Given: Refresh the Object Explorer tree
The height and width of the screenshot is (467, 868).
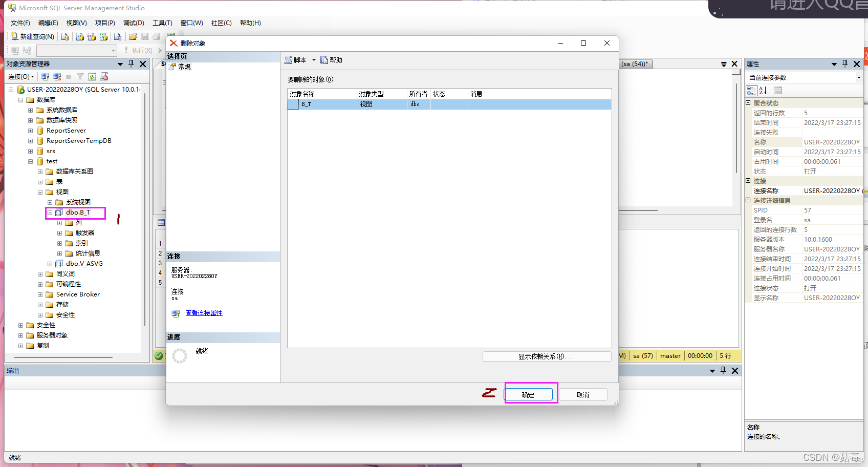Looking at the screenshot, I should 92,76.
